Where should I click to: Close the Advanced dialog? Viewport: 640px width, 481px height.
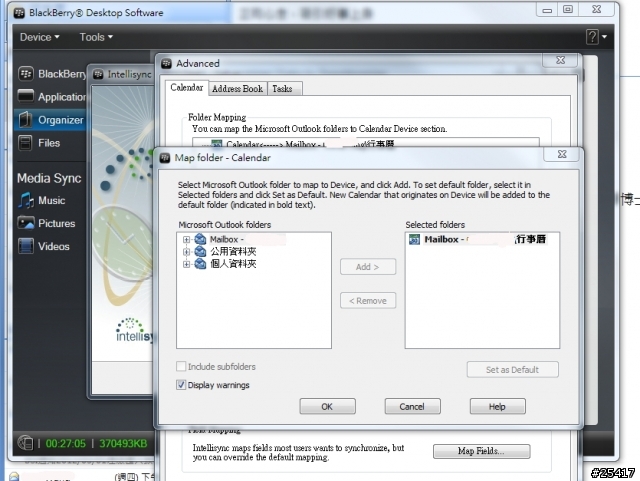[x=560, y=60]
